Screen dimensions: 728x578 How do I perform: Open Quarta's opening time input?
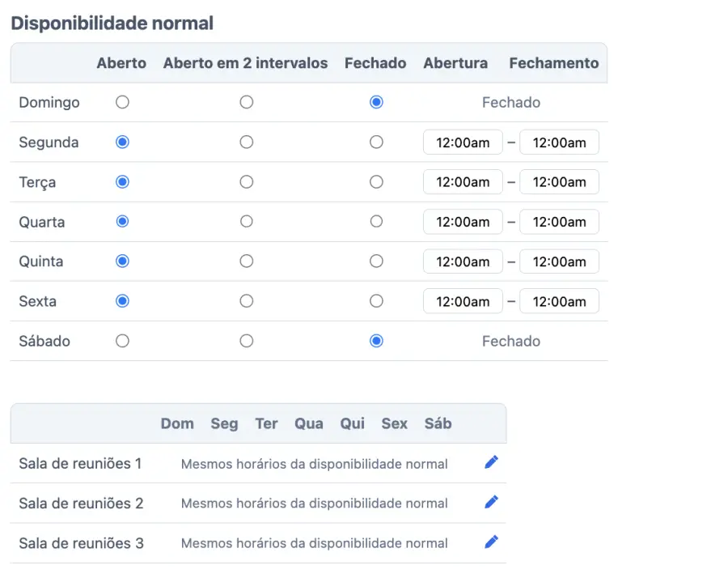pyautogui.click(x=463, y=221)
